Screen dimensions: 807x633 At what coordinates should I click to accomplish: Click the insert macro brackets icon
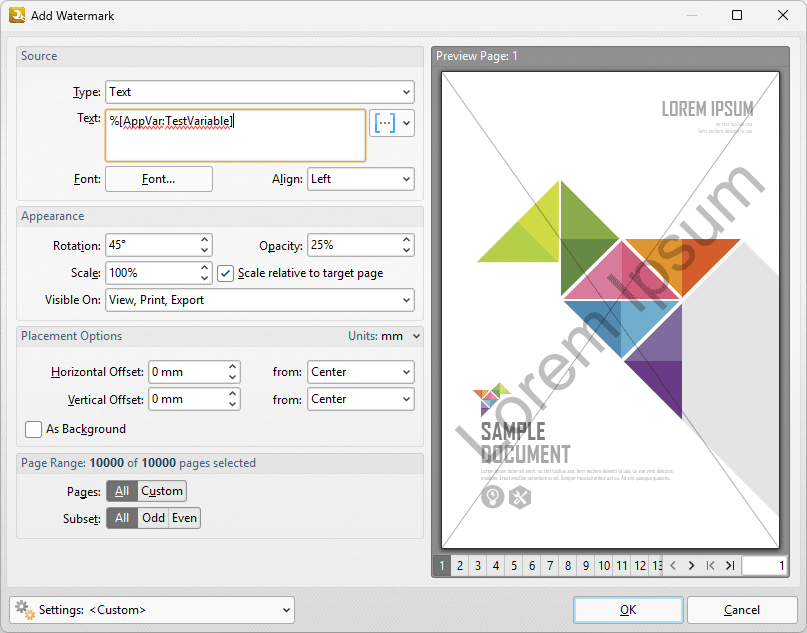pyautogui.click(x=384, y=123)
